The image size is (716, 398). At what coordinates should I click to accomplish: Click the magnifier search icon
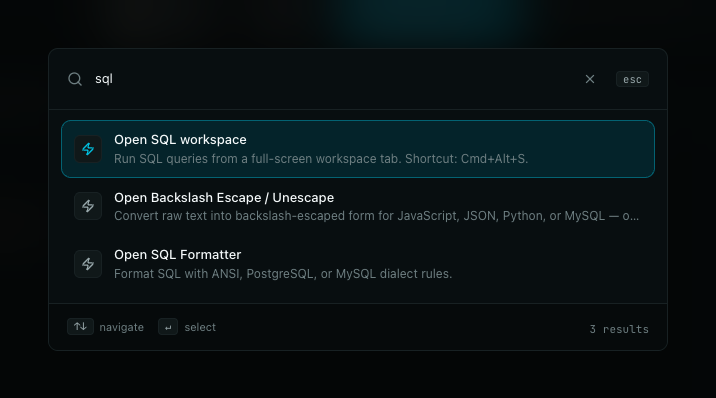pos(75,79)
